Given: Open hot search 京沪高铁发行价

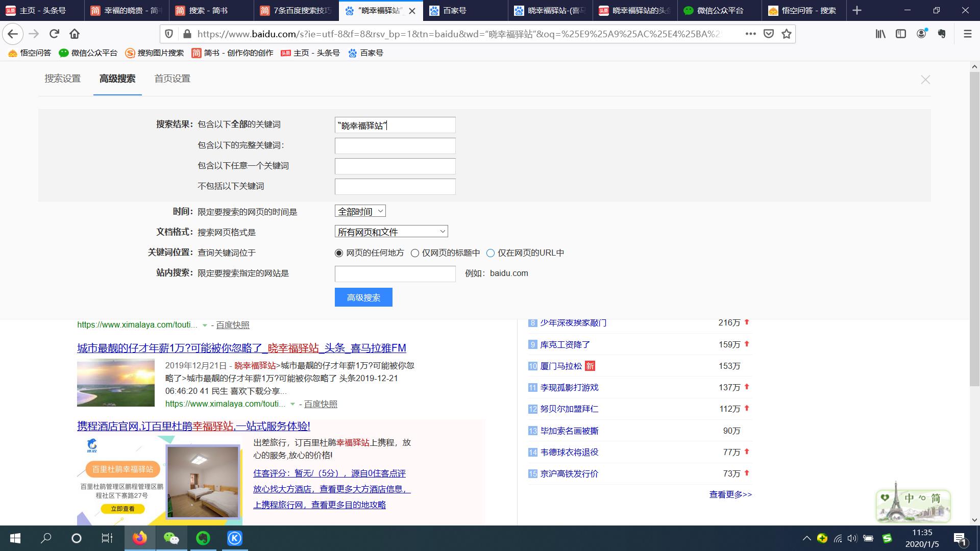Looking at the screenshot, I should pyautogui.click(x=569, y=474).
